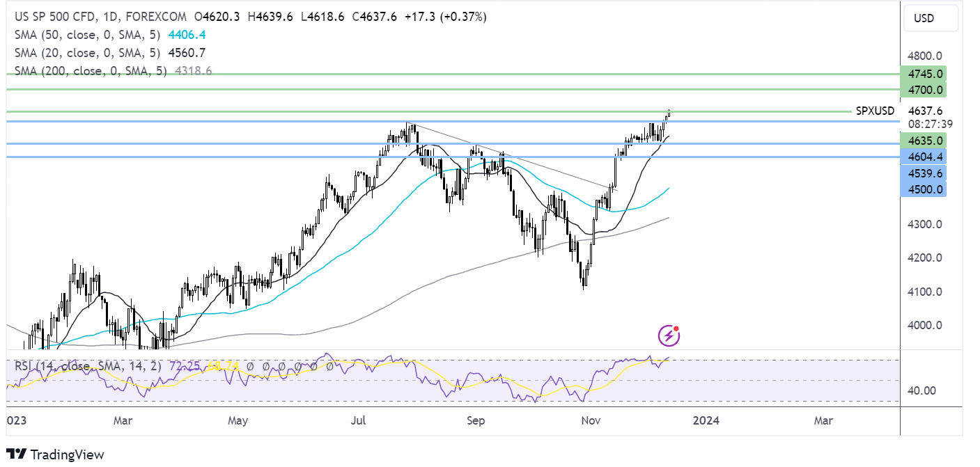Click the 4539.6 blue price label
The width and height of the screenshot is (980, 467).
point(923,173)
